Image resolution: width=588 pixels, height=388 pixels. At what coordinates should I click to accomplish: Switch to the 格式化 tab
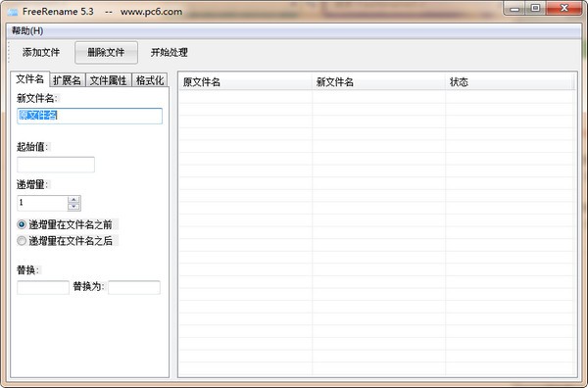[x=150, y=80]
